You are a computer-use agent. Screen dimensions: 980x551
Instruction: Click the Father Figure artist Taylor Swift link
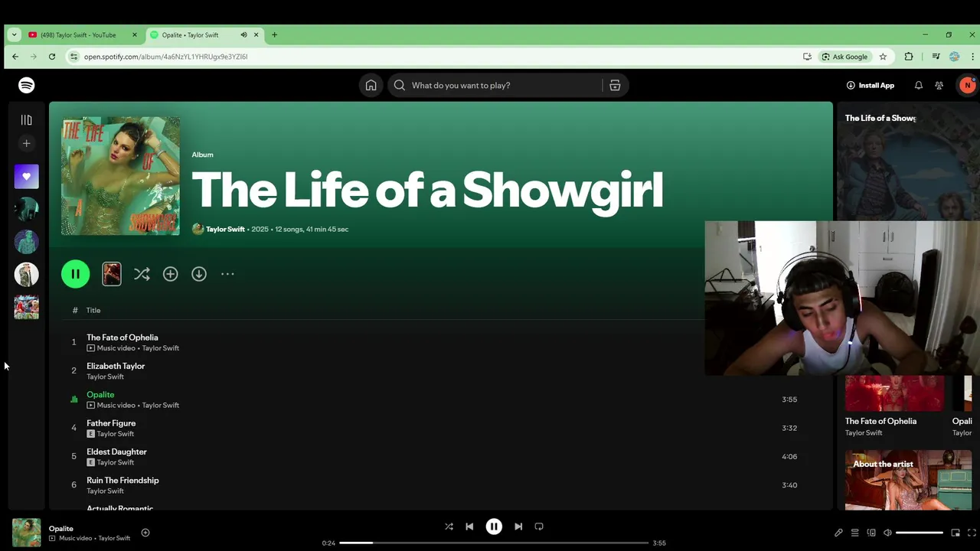pyautogui.click(x=116, y=434)
